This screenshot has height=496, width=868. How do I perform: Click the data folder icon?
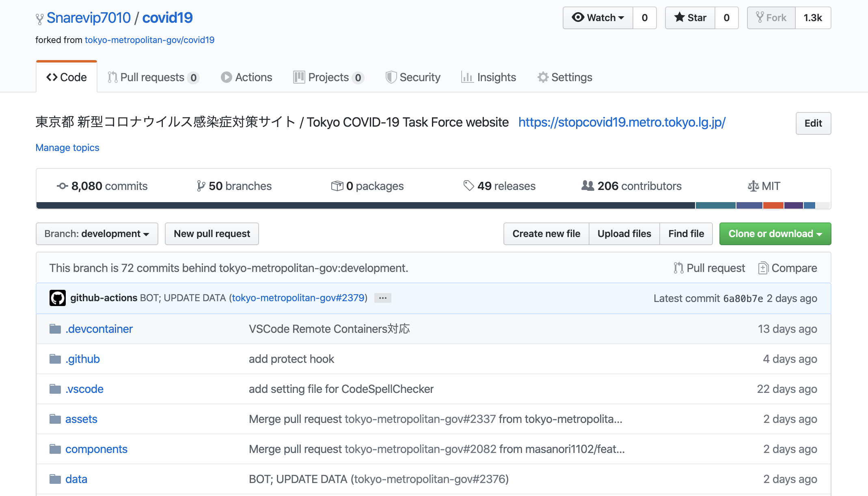point(55,479)
